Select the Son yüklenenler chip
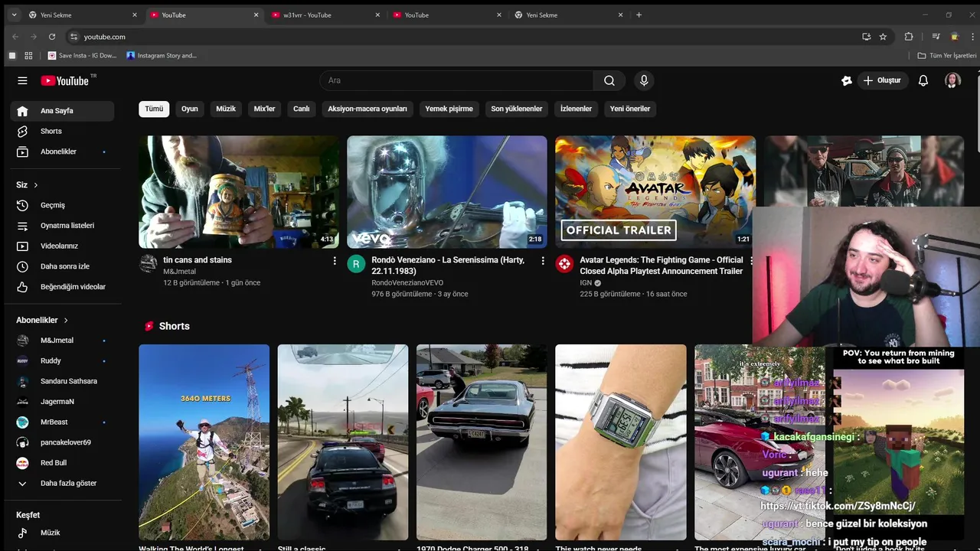The image size is (980, 551). point(517,109)
